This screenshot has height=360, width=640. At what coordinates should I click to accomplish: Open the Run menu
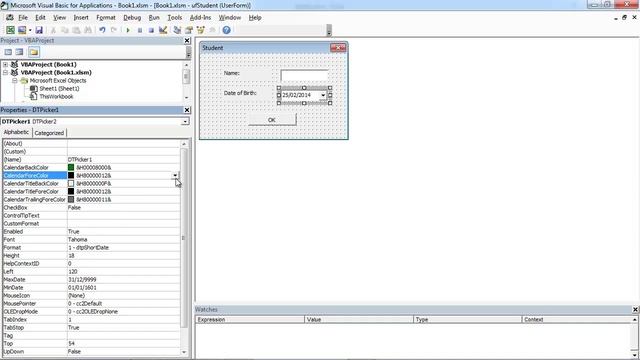tap(154, 18)
